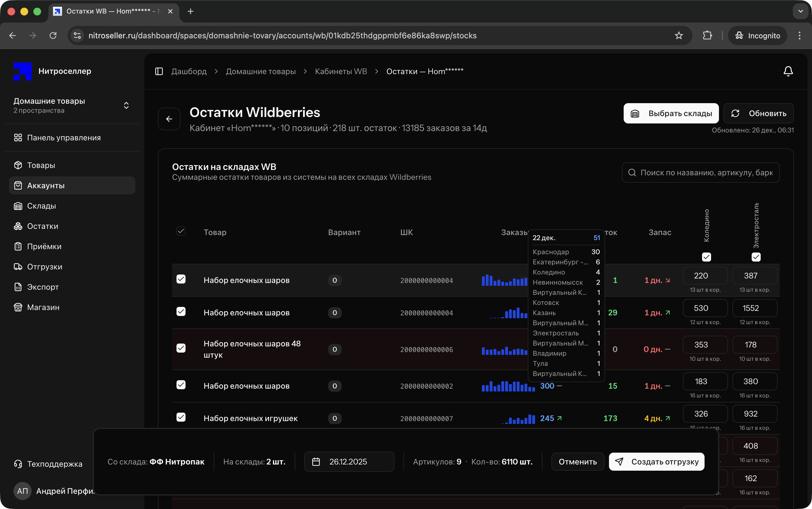Image resolution: width=812 pixels, height=509 pixels.
Task: Click the back arrow button
Action: pos(169,119)
